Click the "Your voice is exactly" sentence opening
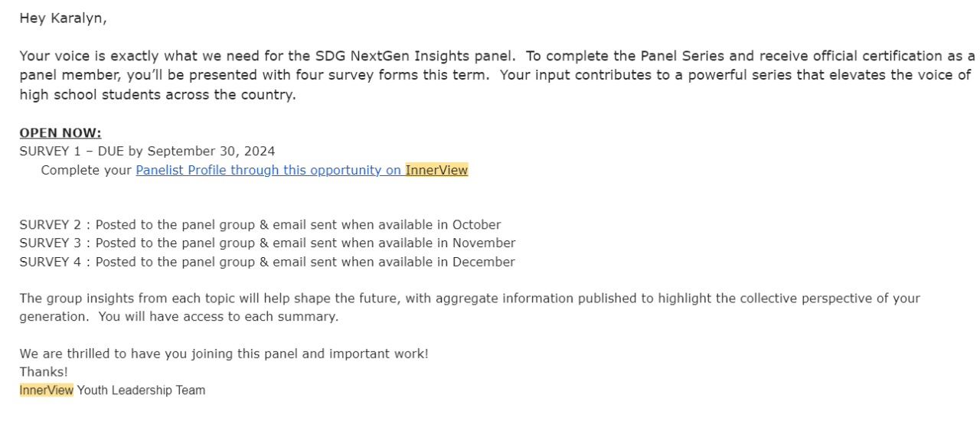This screenshot has width=980, height=421. pos(78,56)
